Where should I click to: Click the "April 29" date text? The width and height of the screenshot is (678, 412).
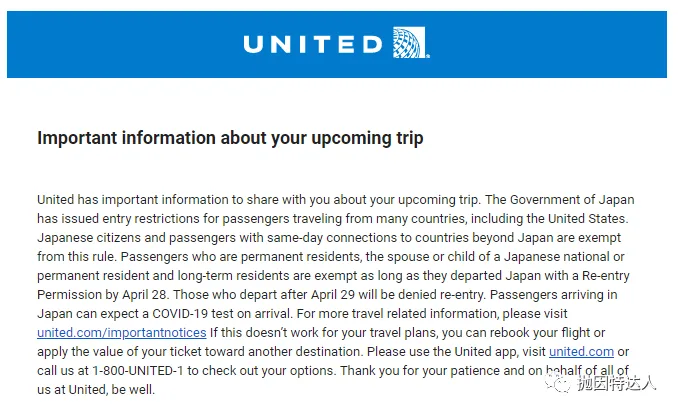313,295
